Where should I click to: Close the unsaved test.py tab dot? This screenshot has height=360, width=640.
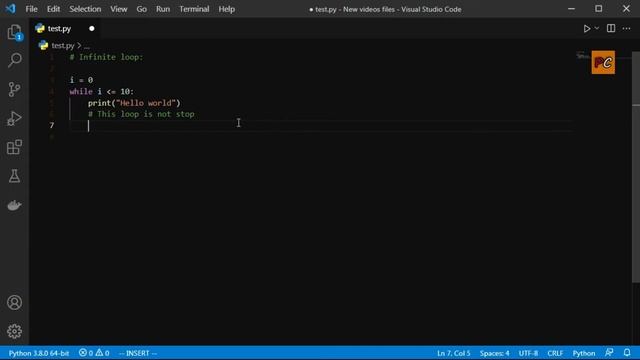click(91, 29)
